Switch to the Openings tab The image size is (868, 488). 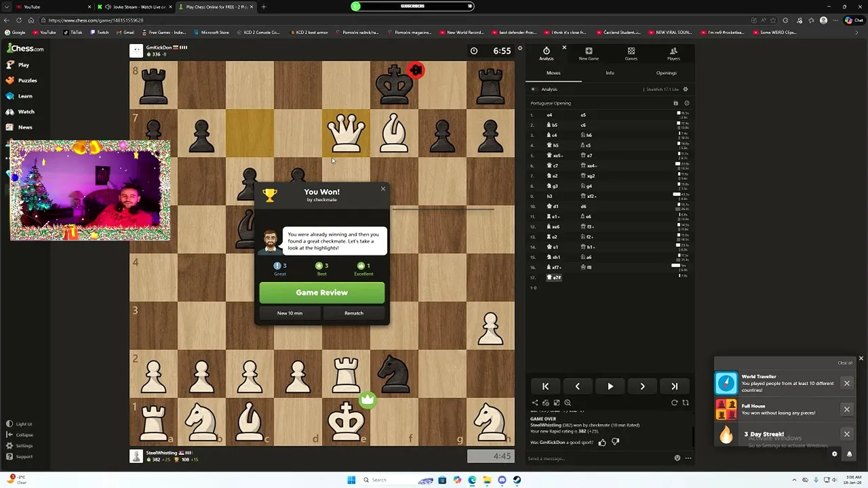(x=666, y=73)
